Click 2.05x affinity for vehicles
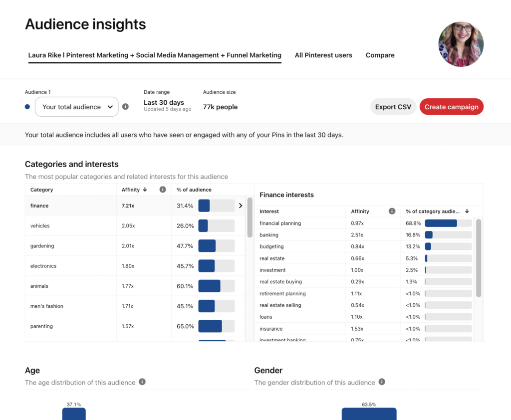The image size is (511, 420). 128,226
